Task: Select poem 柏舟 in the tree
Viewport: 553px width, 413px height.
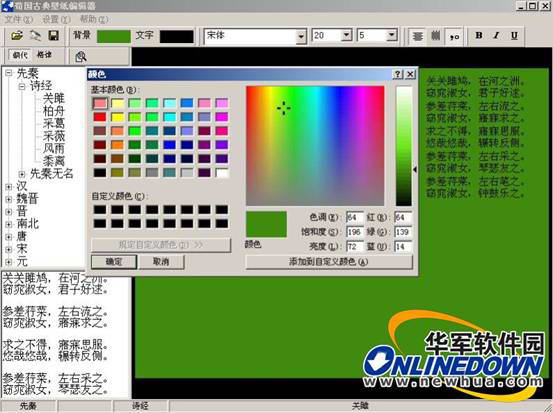Action: (x=54, y=111)
